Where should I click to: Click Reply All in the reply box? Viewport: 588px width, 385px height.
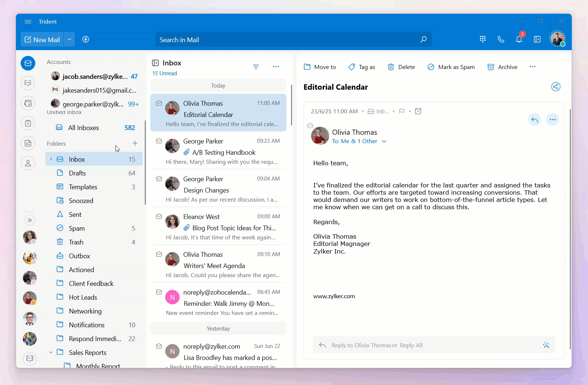point(411,345)
